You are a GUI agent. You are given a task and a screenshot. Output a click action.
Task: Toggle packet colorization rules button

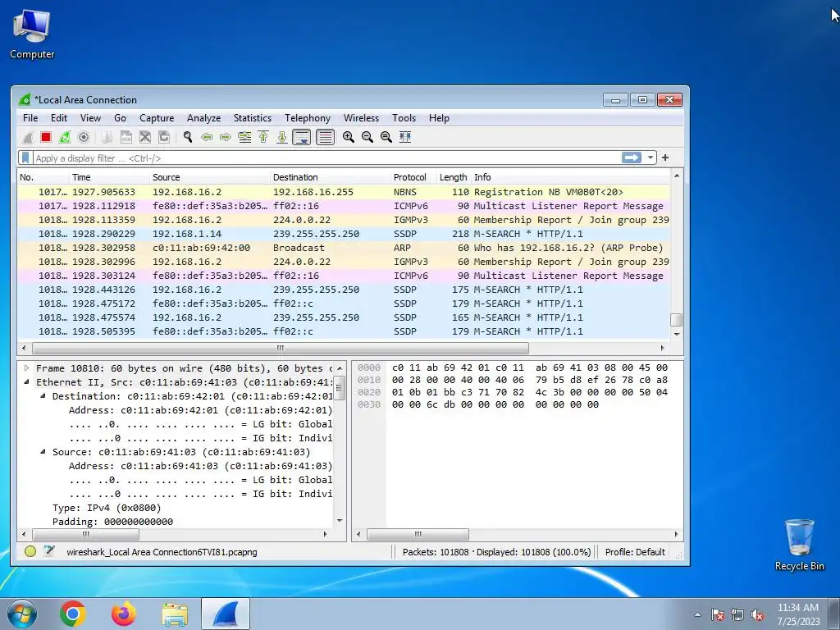[x=325, y=138]
